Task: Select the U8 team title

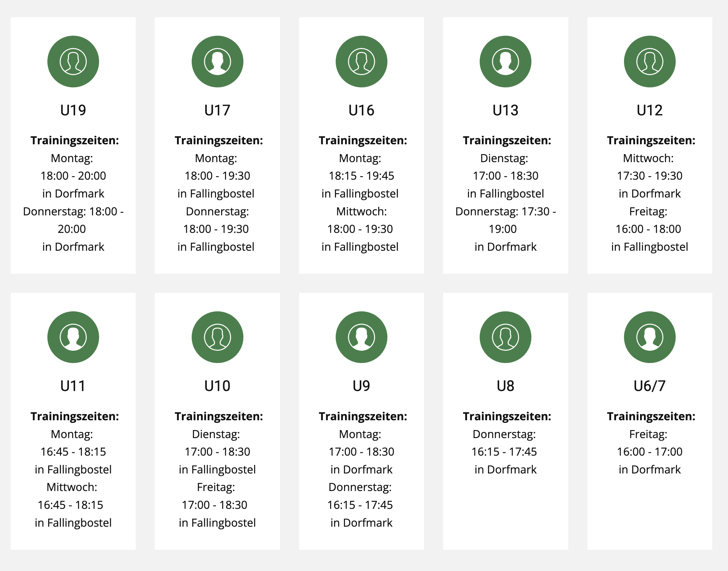Action: (x=505, y=386)
